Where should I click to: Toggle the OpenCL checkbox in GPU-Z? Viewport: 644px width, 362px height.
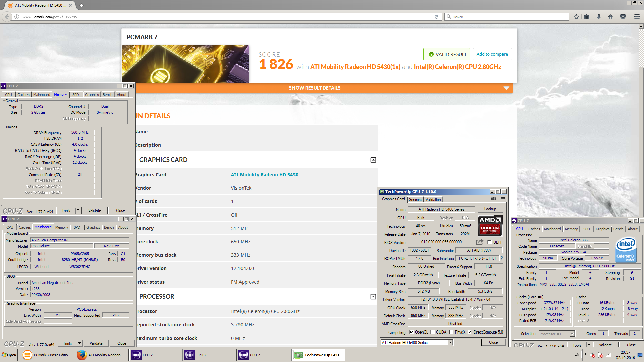point(411,332)
